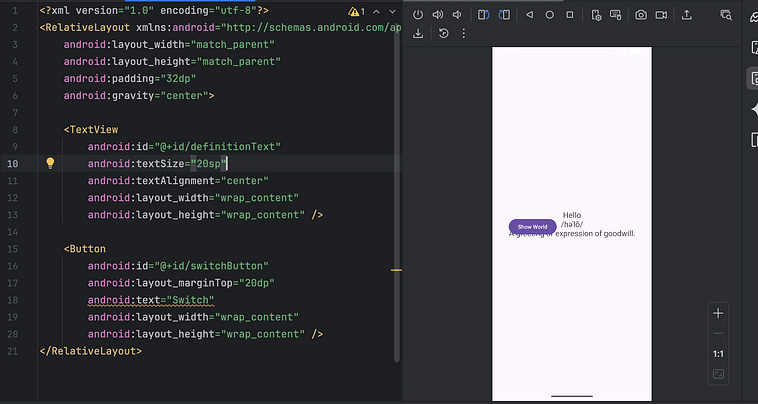Click the android:gravity="center" attribute
Viewport: 758px width, 404px height.
[136, 96]
